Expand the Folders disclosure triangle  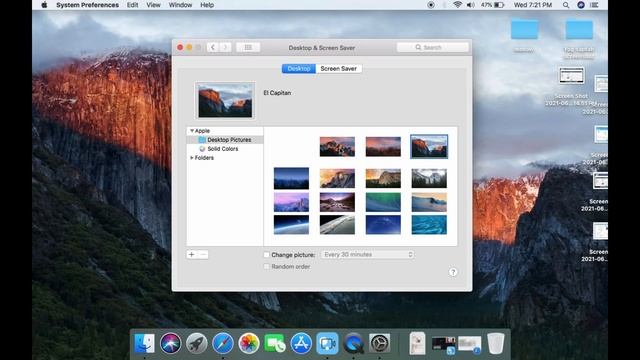[192, 158]
